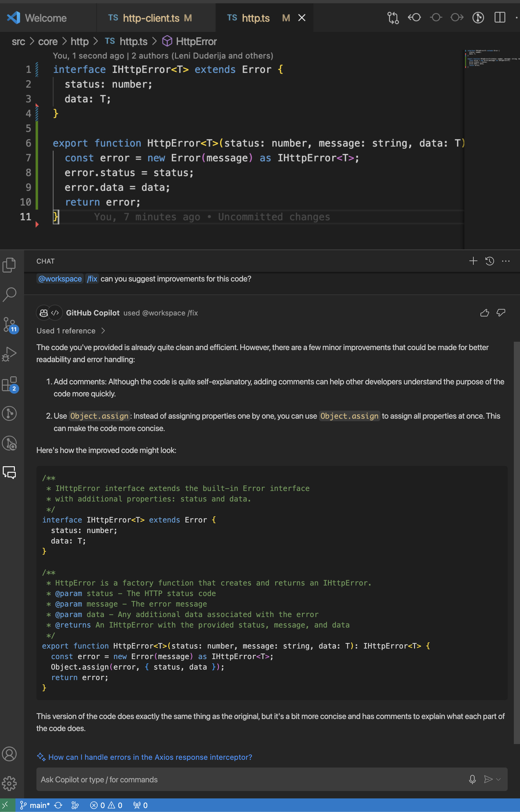Select core in the breadcrumb path

(x=48, y=41)
